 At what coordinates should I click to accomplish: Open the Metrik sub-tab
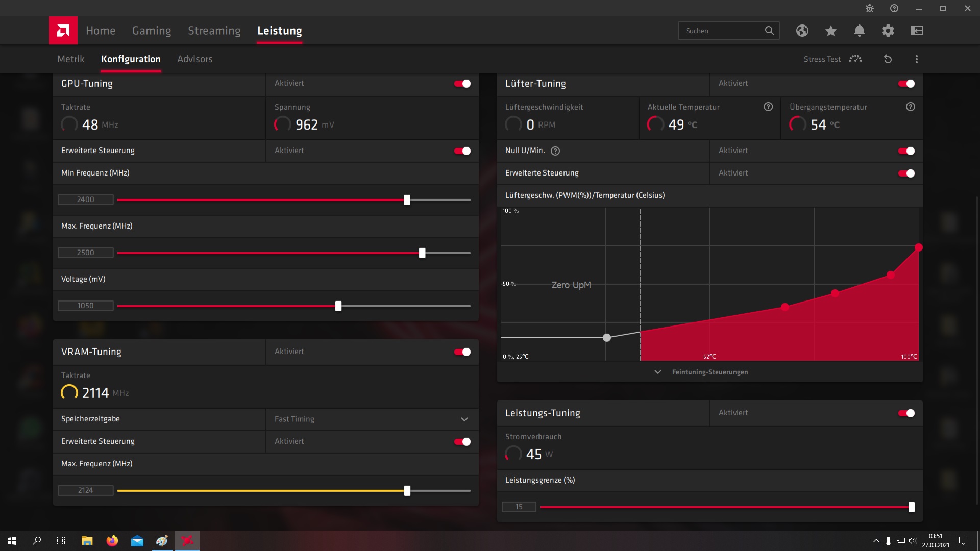click(x=70, y=59)
